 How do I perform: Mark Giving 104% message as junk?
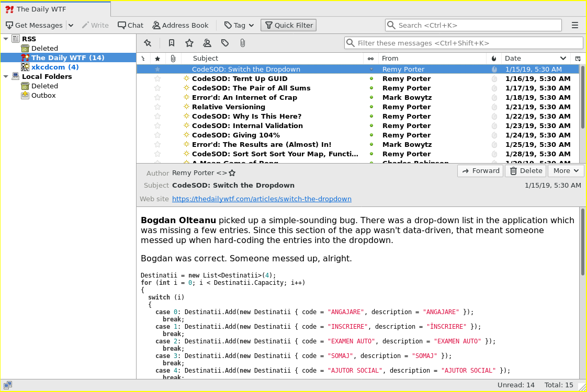494,135
